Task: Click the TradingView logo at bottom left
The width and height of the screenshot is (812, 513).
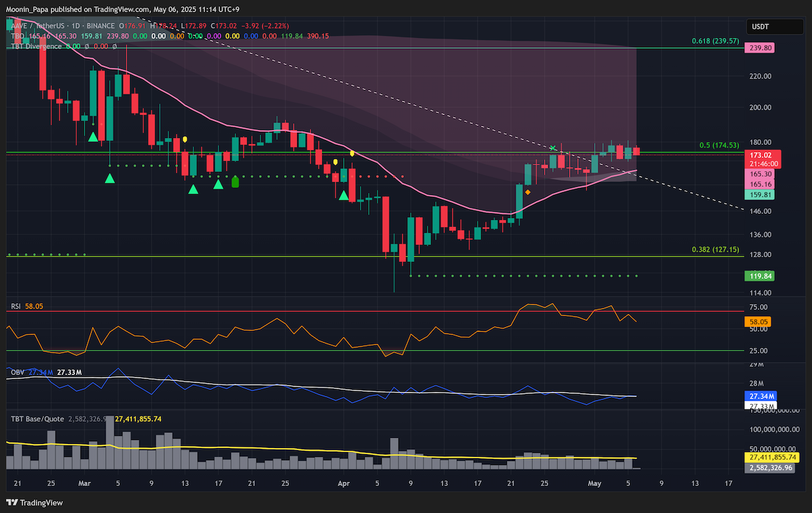Action: (35, 503)
